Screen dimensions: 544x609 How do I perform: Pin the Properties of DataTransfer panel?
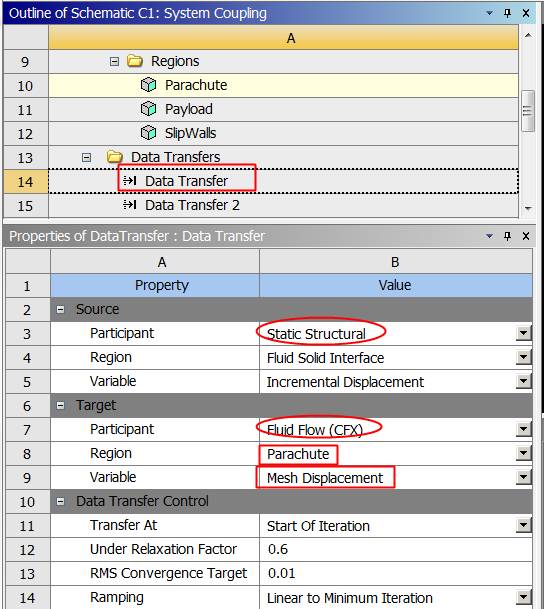tap(507, 236)
